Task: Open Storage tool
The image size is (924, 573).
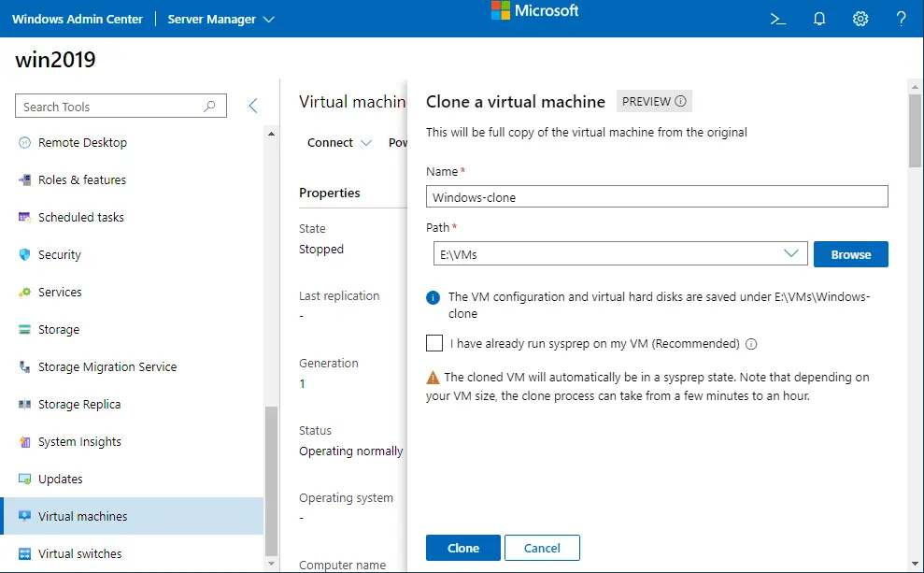Action: [133, 330]
